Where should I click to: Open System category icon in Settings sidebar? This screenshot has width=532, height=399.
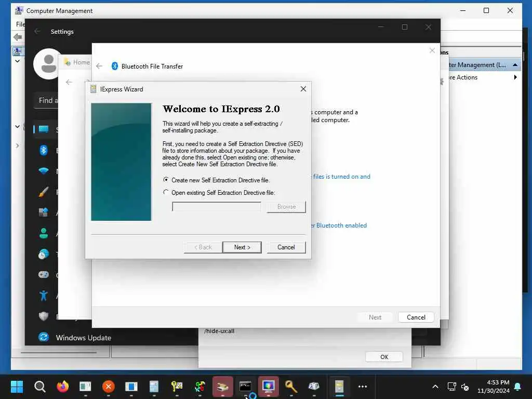[44, 129]
